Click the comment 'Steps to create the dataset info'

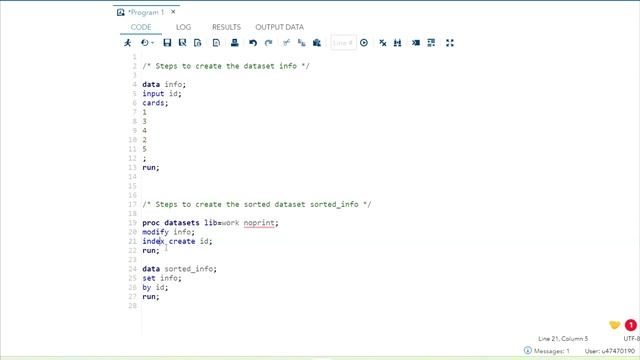click(226, 66)
